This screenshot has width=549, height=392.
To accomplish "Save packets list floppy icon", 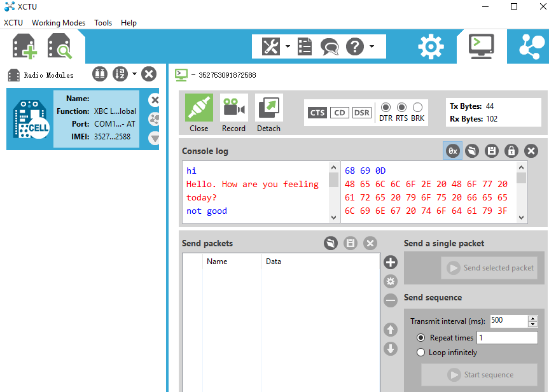I will tap(351, 242).
